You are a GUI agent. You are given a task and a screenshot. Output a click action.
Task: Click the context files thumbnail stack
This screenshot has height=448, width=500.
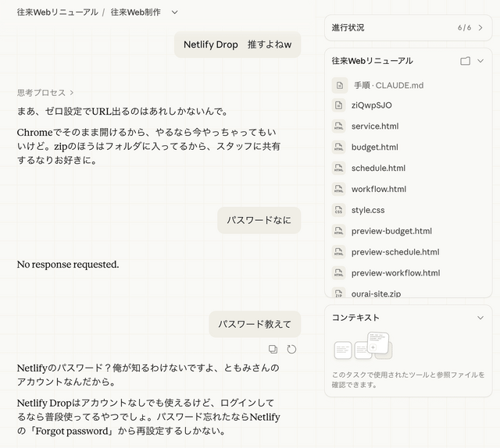362,346
